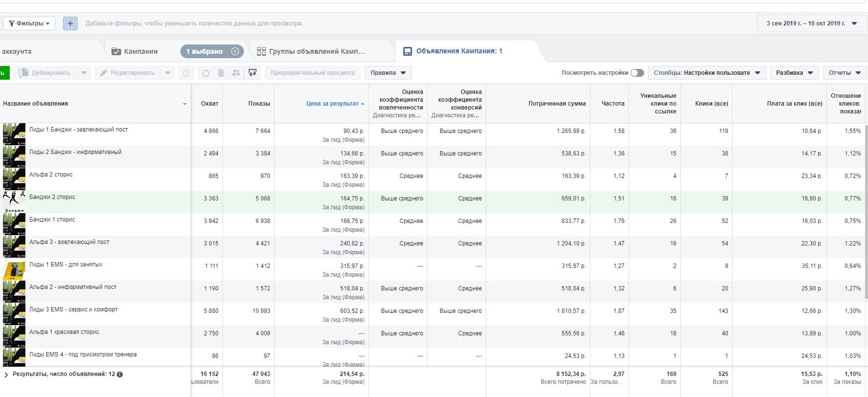Click Диагностика ре… under Оценка коэффициента вовлеченности
The image size is (868, 397).
(397, 115)
